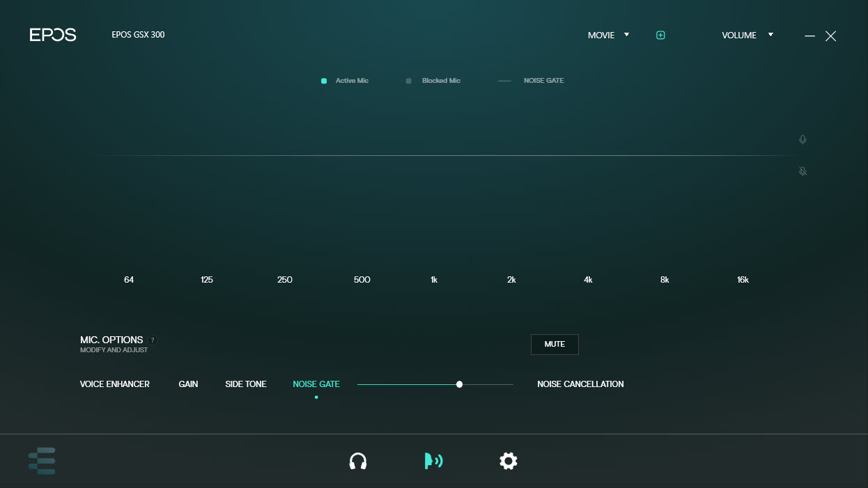Screen dimensions: 868x488
Task: Open the headphone audio settings tab
Action: (x=358, y=461)
